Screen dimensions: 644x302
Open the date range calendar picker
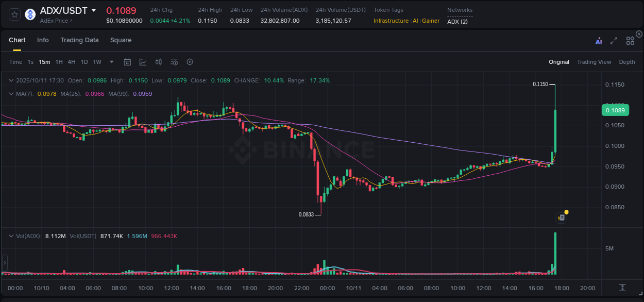[127, 61]
